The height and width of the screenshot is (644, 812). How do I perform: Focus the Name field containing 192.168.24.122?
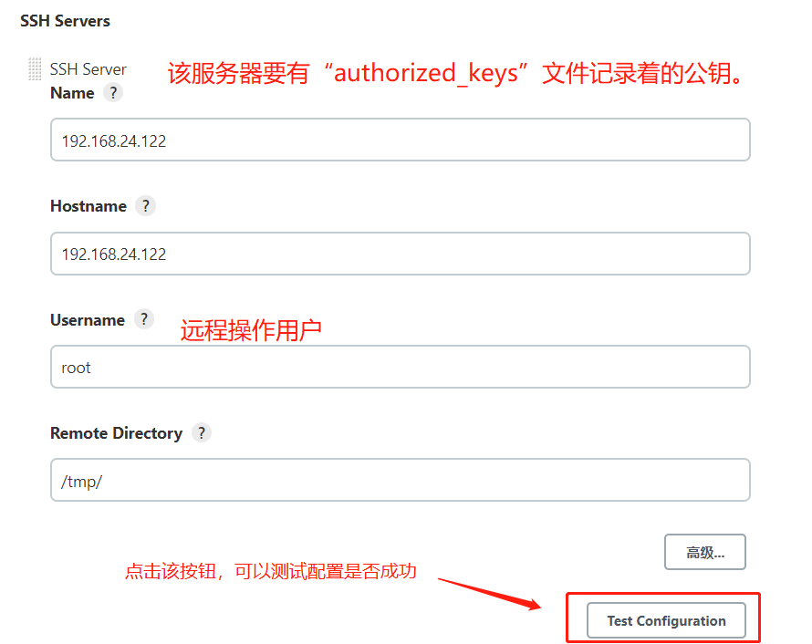[401, 140]
